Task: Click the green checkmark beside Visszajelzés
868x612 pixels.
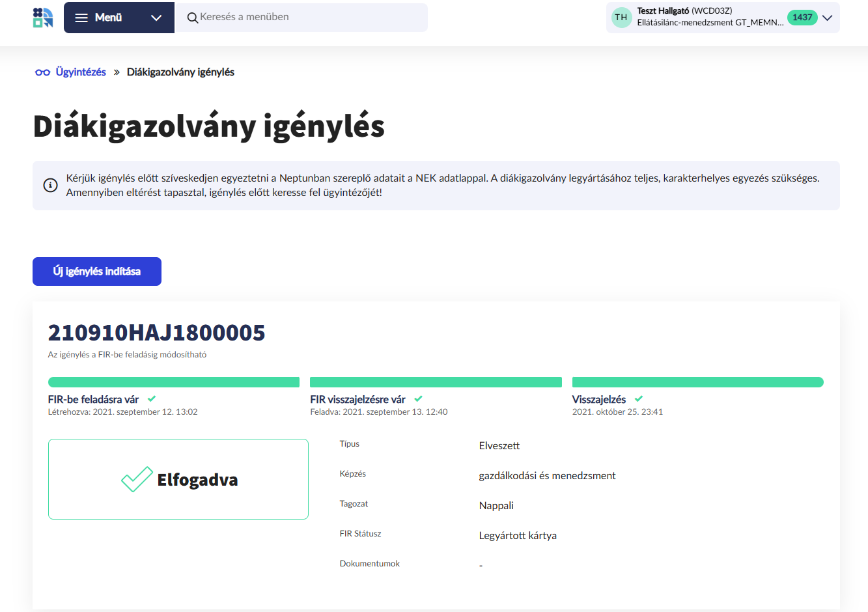Action: pyautogui.click(x=638, y=399)
